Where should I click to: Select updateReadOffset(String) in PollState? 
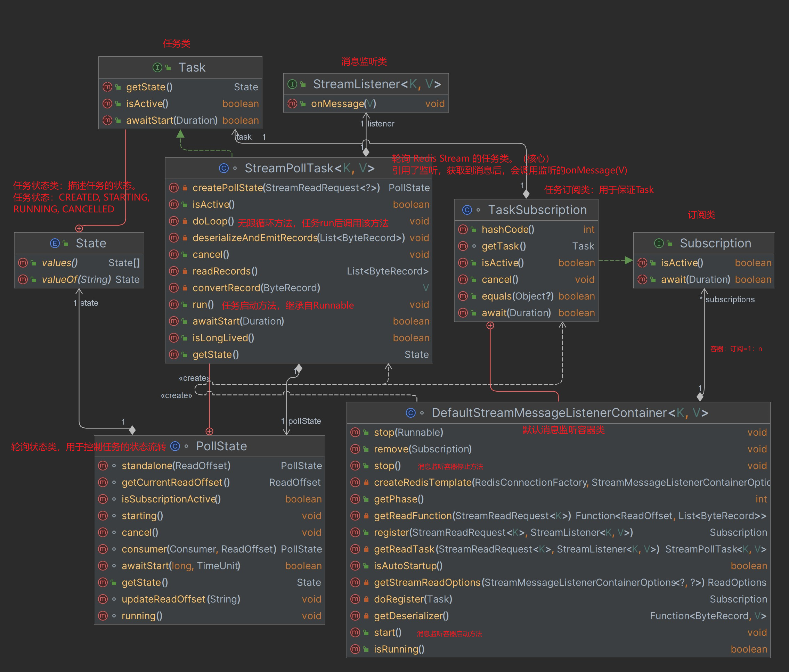pos(180,599)
